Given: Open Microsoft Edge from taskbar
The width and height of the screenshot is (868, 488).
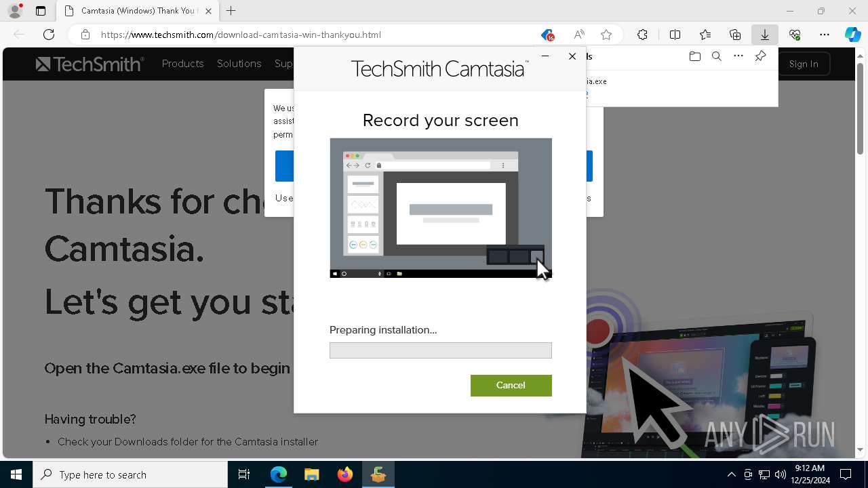Looking at the screenshot, I should [279, 474].
